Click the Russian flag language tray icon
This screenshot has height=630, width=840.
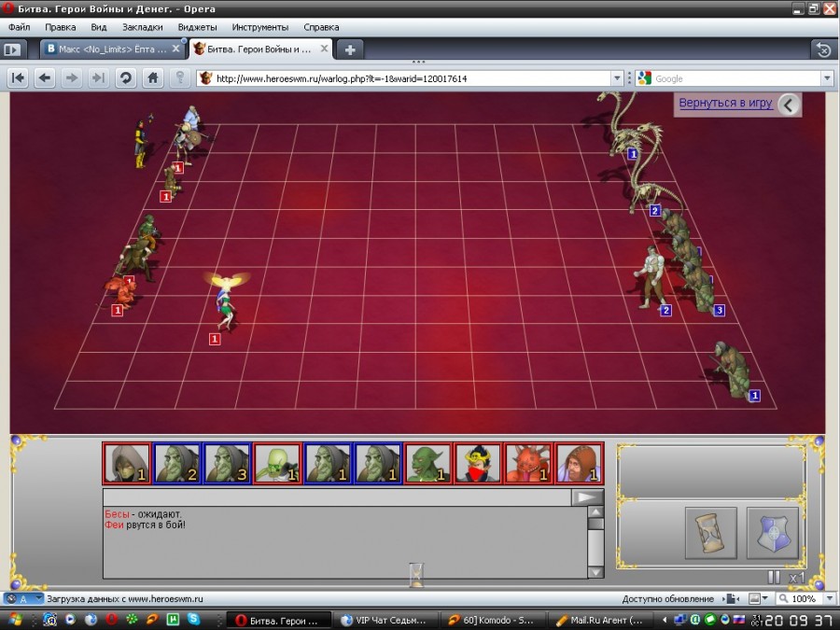pos(739,620)
